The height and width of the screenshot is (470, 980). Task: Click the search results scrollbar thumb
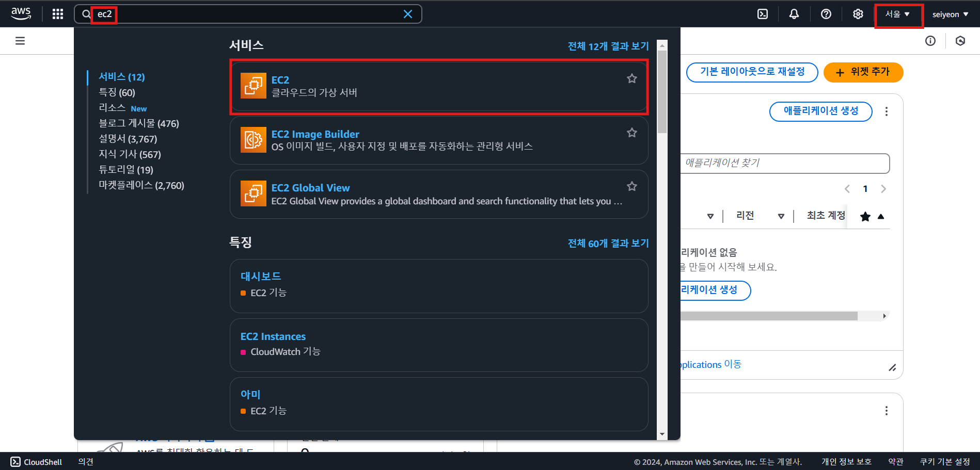tap(662, 91)
